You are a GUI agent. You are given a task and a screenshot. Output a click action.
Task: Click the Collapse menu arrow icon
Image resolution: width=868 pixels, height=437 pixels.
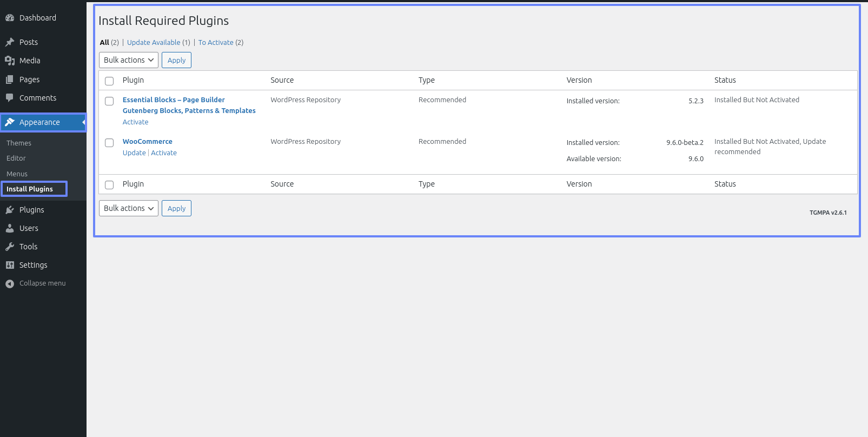[x=10, y=283]
